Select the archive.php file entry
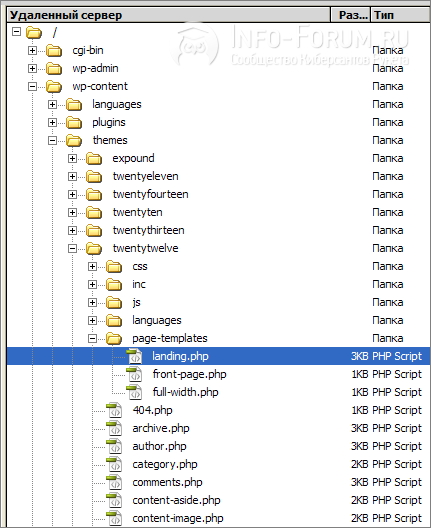 161,428
